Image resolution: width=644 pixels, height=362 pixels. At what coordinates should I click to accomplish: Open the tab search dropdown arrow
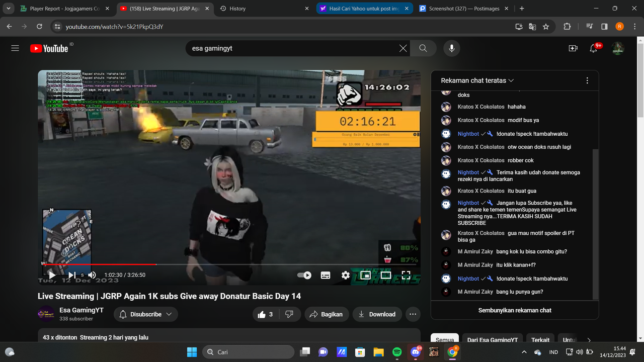(x=9, y=9)
